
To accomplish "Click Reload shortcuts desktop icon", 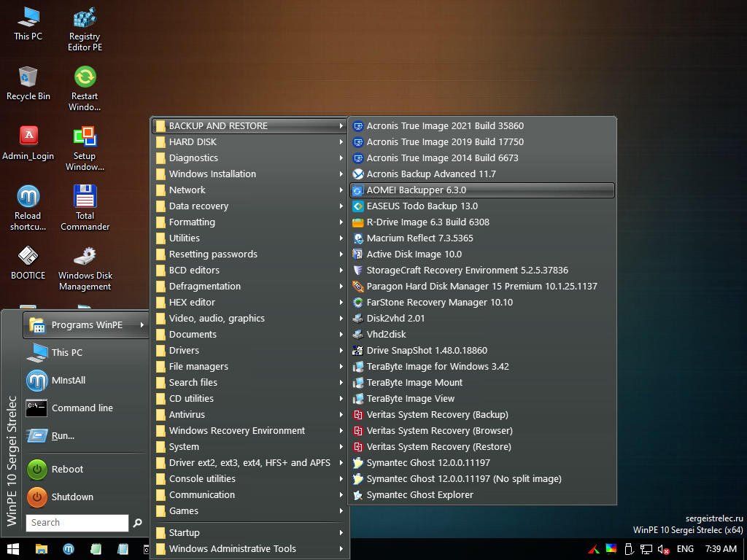I will tap(28, 209).
